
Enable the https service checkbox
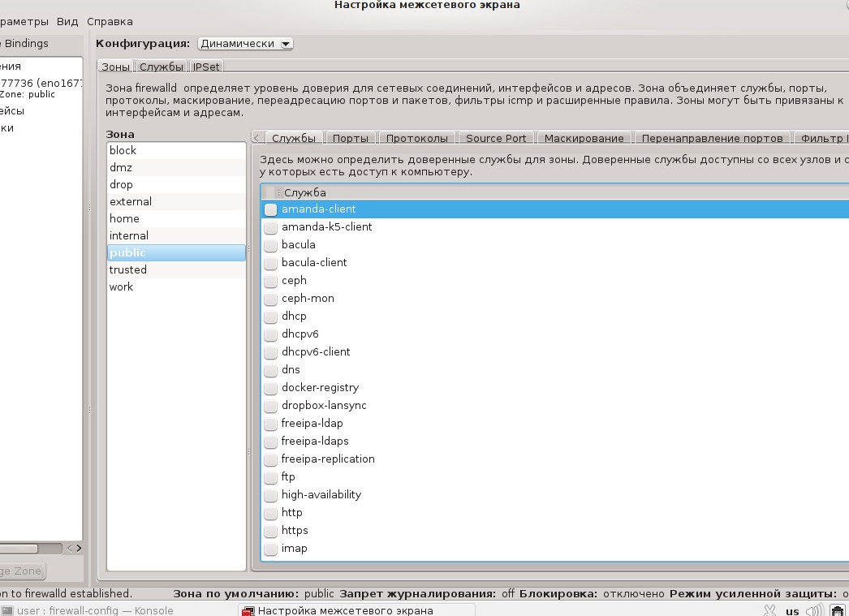(x=271, y=531)
